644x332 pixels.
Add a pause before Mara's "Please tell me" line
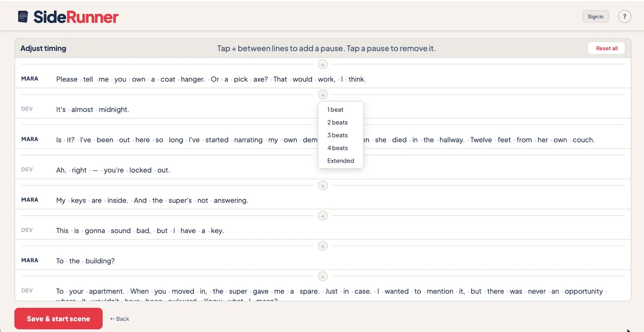323,65
